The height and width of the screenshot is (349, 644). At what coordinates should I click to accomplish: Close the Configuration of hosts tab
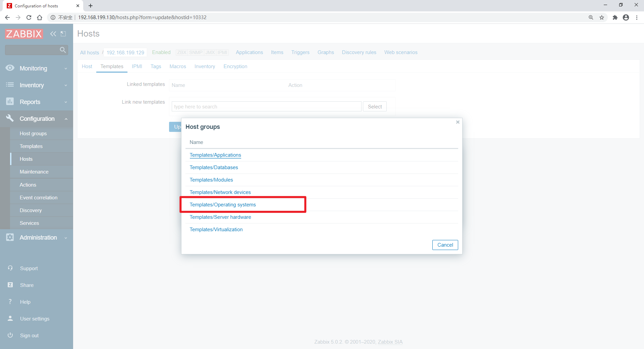click(78, 6)
